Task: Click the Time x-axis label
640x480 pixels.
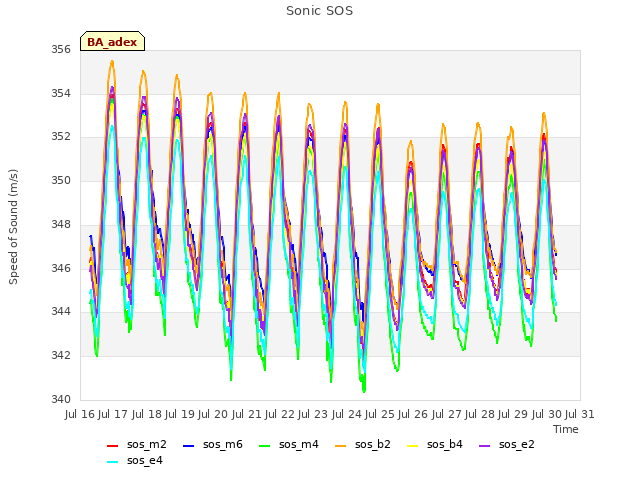Action: 566,429
